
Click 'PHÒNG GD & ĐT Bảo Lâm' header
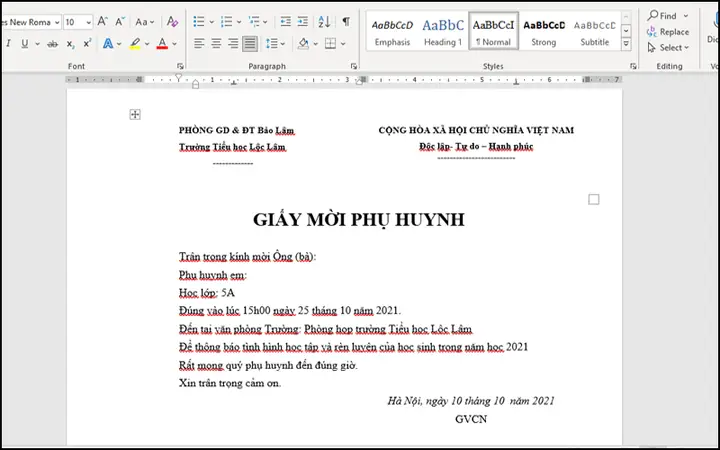(236, 130)
